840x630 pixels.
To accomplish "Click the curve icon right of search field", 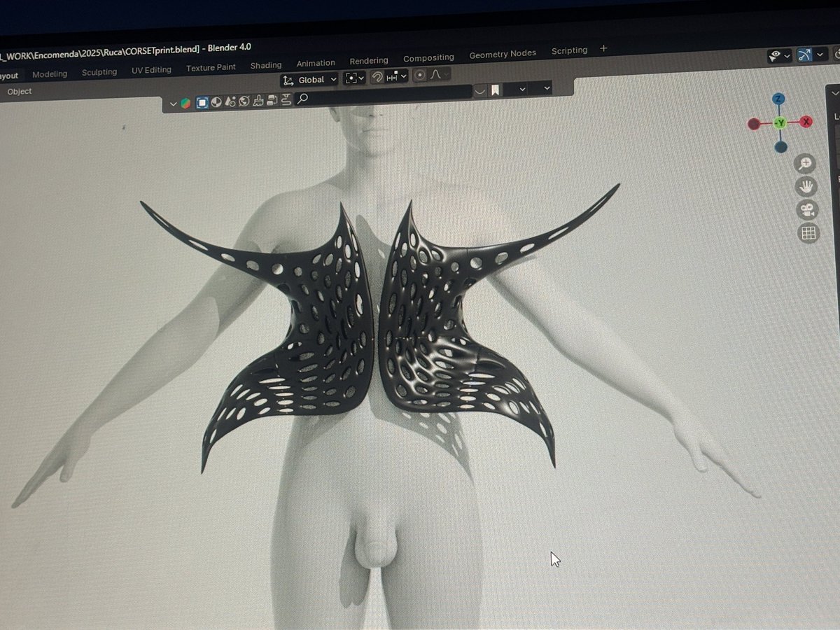I will point(479,91).
